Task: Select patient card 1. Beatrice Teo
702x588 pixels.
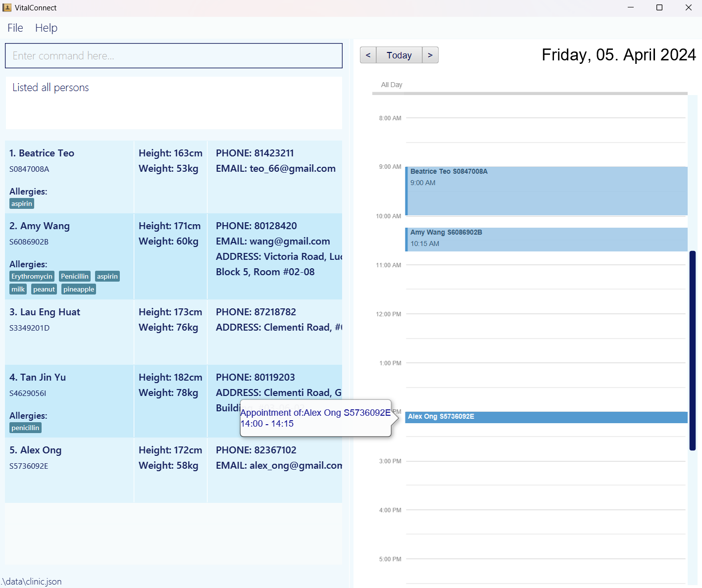Action: click(174, 177)
